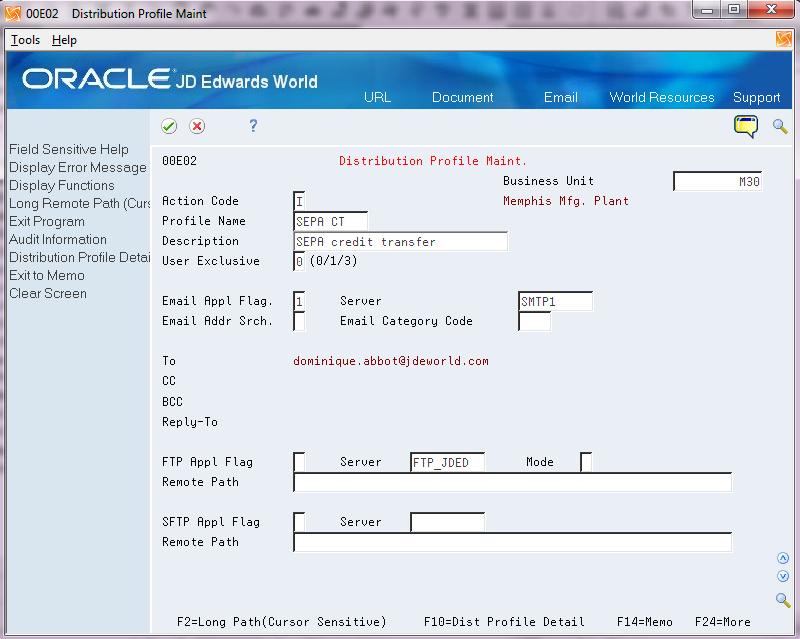Click the Action Code input field
The height and width of the screenshot is (639, 800).
(x=299, y=201)
